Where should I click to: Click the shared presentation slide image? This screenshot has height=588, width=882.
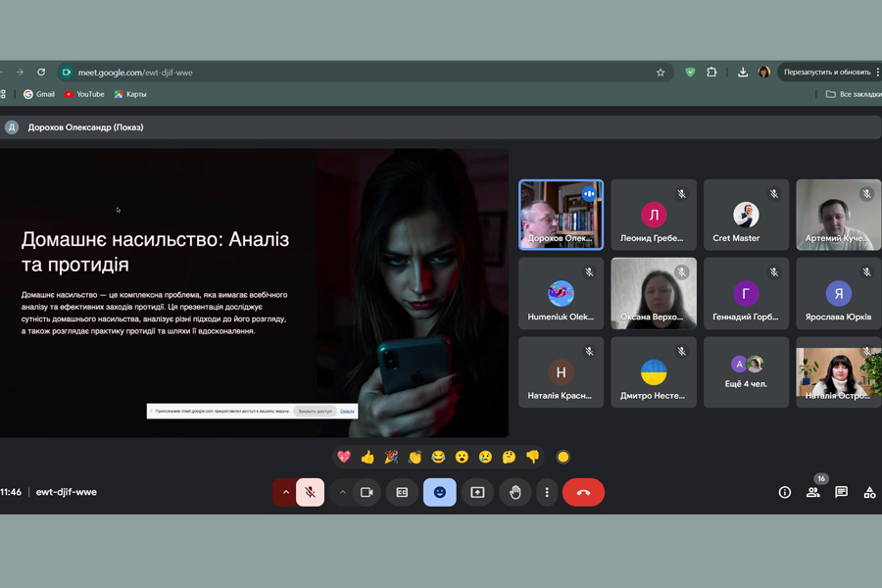(253, 293)
